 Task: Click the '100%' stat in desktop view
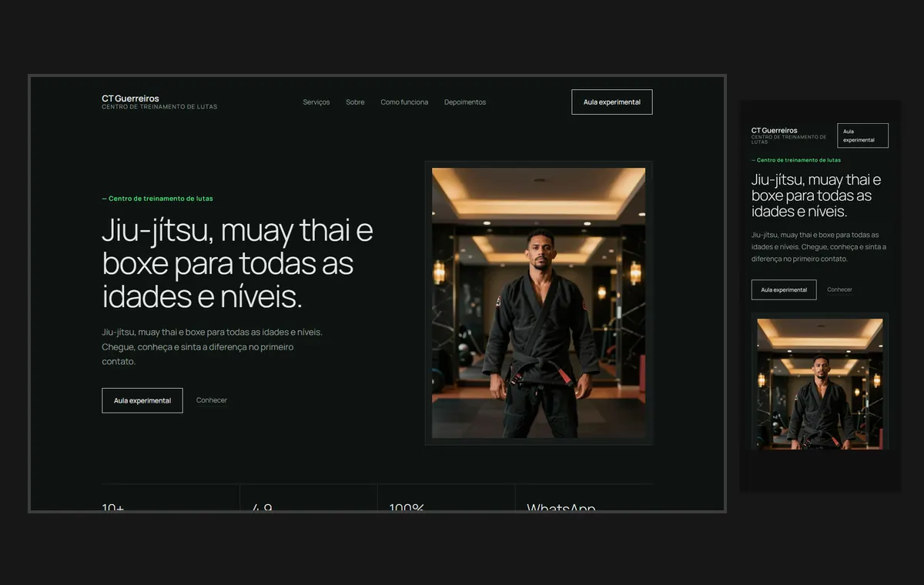[407, 507]
